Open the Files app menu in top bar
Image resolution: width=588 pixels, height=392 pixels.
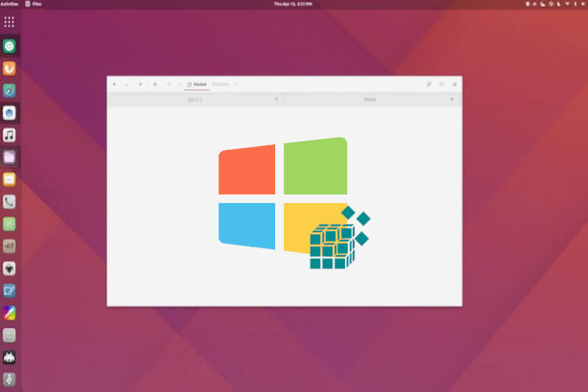coord(34,4)
